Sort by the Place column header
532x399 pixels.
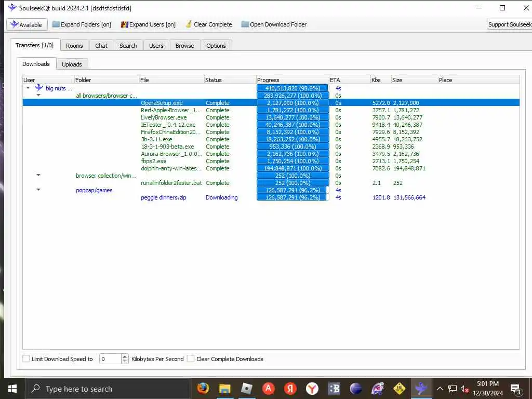[478, 80]
